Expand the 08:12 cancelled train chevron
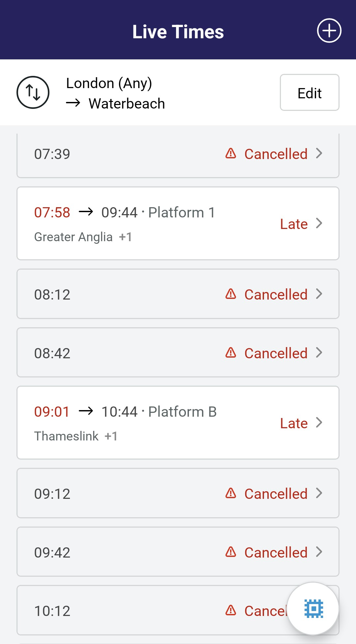 (x=319, y=294)
